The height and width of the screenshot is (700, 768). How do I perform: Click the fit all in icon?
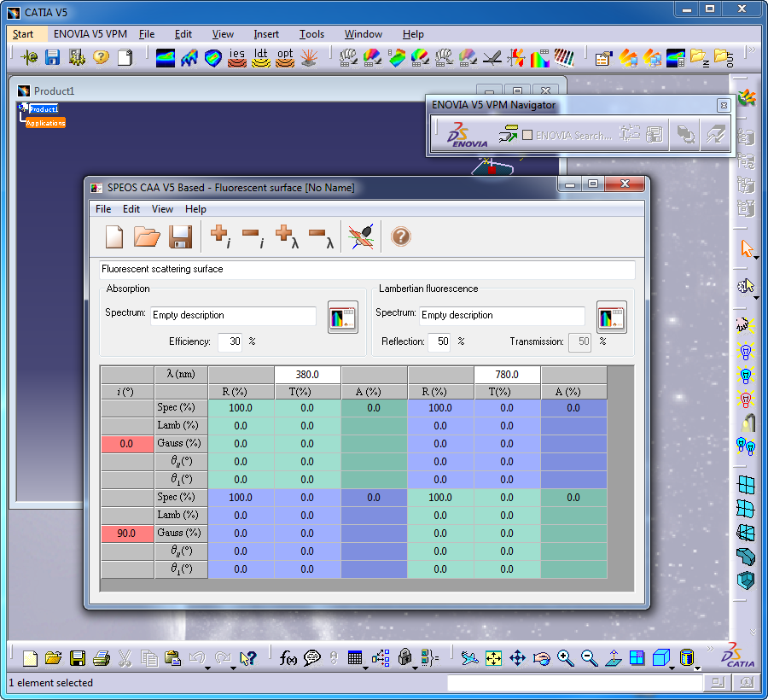pos(494,658)
